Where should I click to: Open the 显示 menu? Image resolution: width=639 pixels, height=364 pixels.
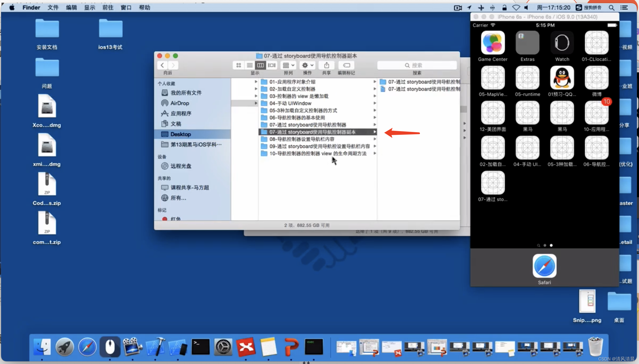(90, 8)
